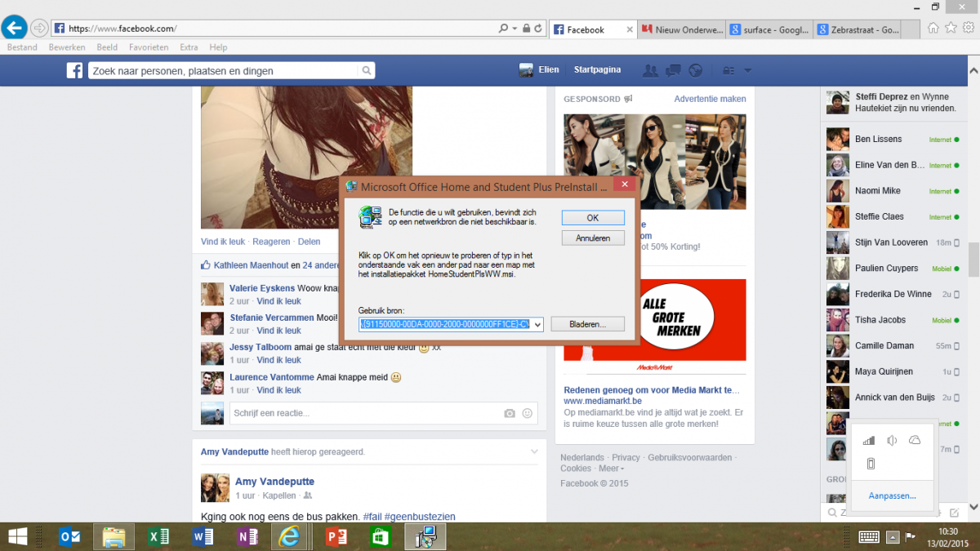Open the Favorites star icon

click(951, 28)
